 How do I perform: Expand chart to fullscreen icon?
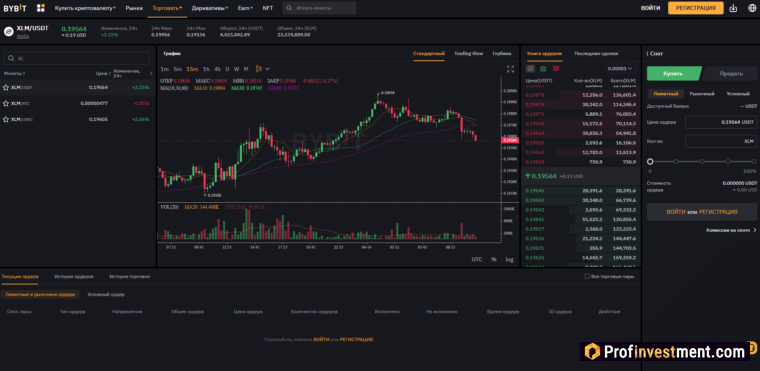coord(510,69)
